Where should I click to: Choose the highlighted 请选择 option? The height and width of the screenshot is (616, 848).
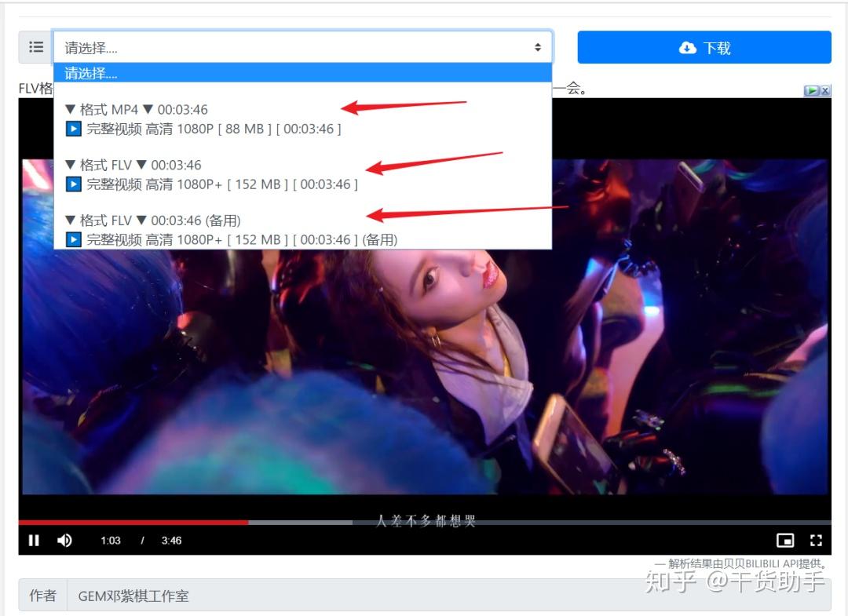[x=302, y=72]
